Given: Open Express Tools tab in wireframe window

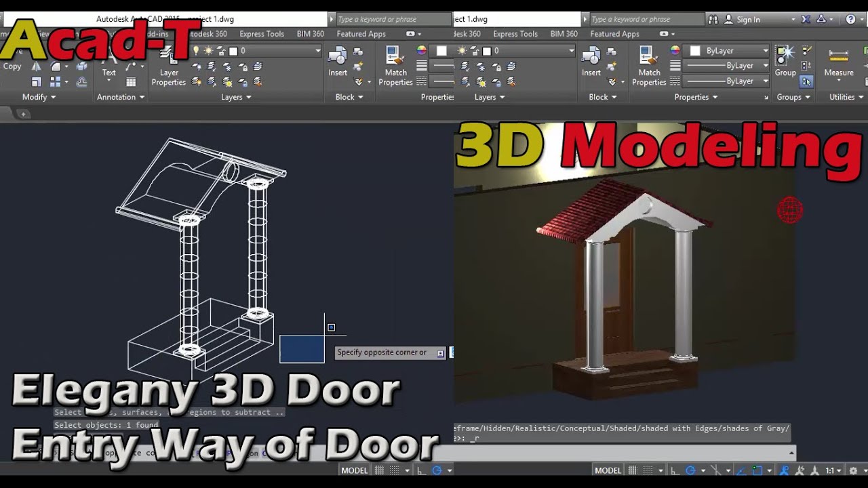Looking at the screenshot, I should pyautogui.click(x=262, y=34).
